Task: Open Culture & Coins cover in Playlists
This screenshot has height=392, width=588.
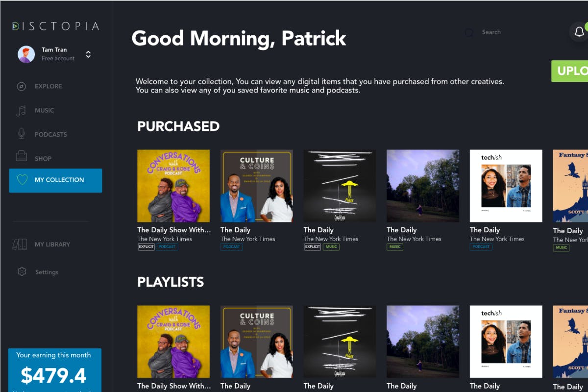Action: [x=257, y=342]
